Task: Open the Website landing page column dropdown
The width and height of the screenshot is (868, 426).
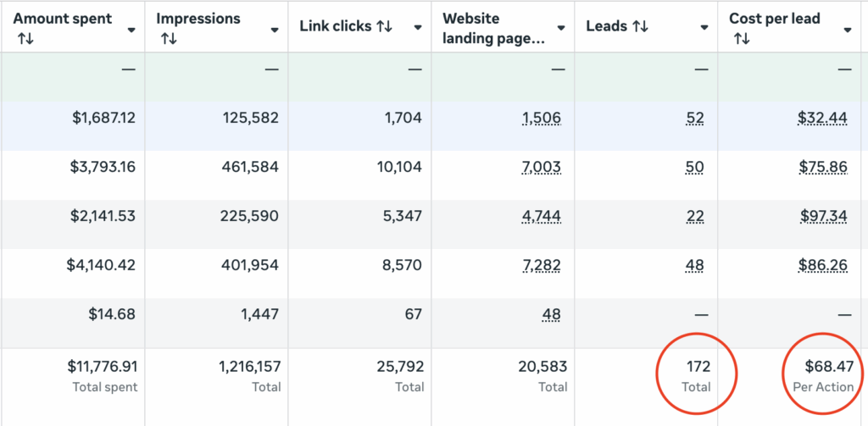Action: pos(560,30)
